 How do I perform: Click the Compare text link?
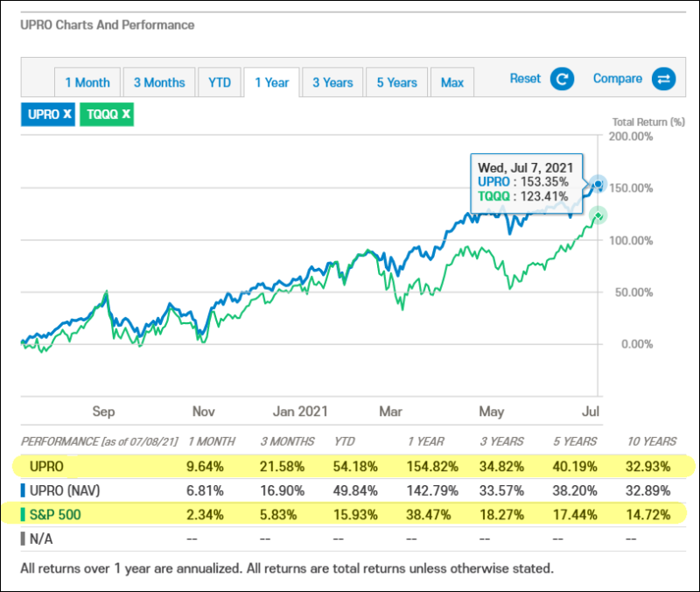[x=618, y=79]
